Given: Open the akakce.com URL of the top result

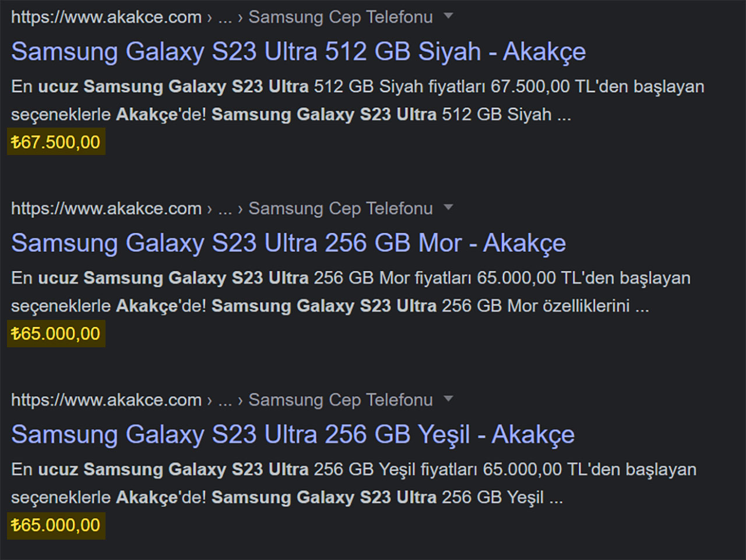Looking at the screenshot, I should pos(105,17).
